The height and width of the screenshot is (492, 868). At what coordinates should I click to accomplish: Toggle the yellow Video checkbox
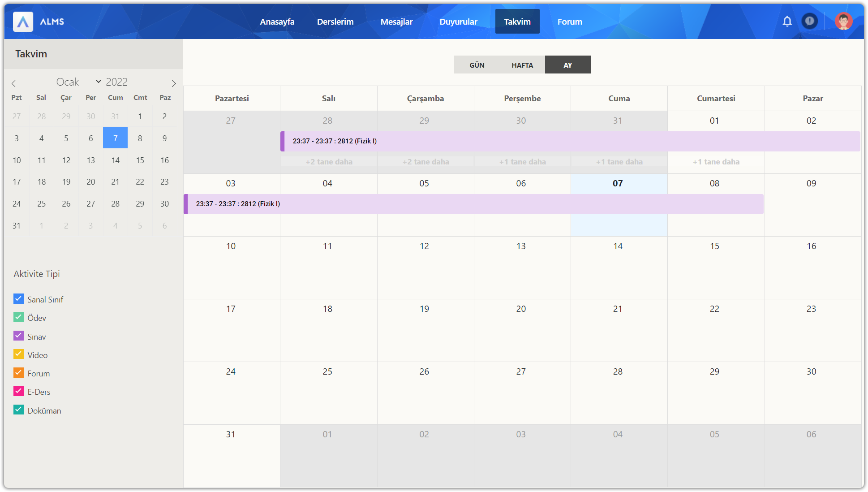click(18, 354)
